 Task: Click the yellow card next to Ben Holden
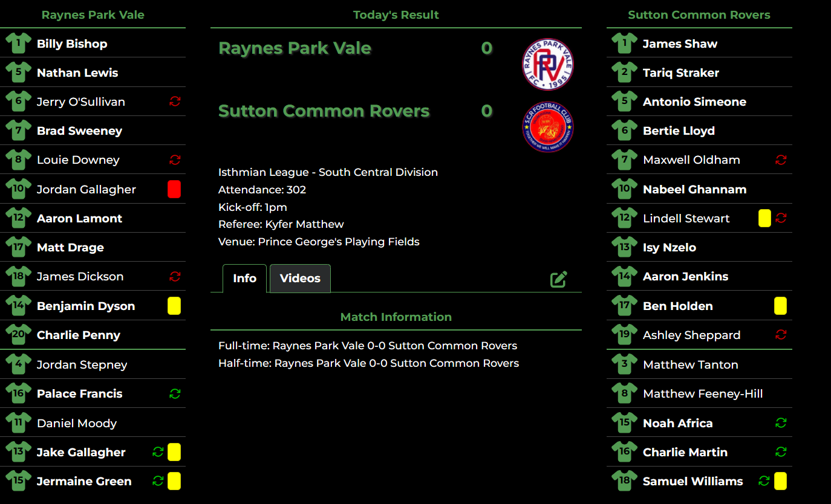pyautogui.click(x=780, y=306)
